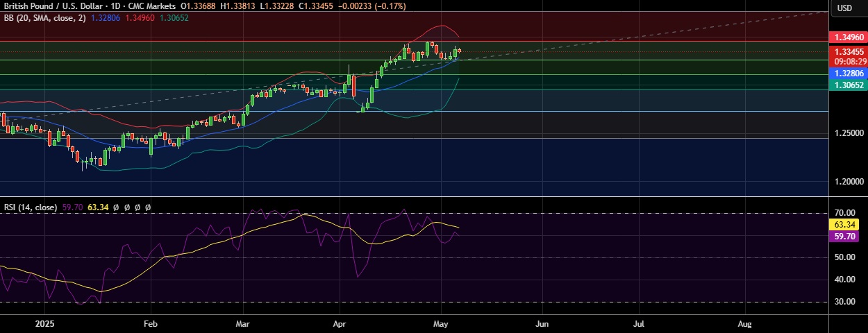Select the BB (20, SMA, close, 2) indicator legend
This screenshot has height=333, width=868.
coord(45,17)
